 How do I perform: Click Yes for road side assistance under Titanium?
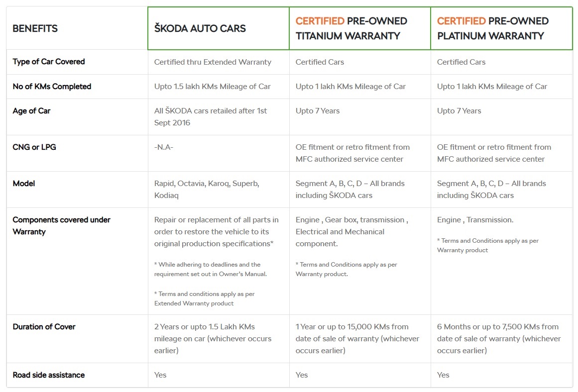302,375
